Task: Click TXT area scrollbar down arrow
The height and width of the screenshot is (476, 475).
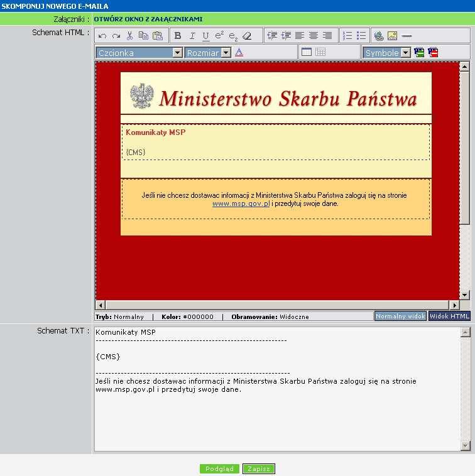Action: pyautogui.click(x=466, y=445)
